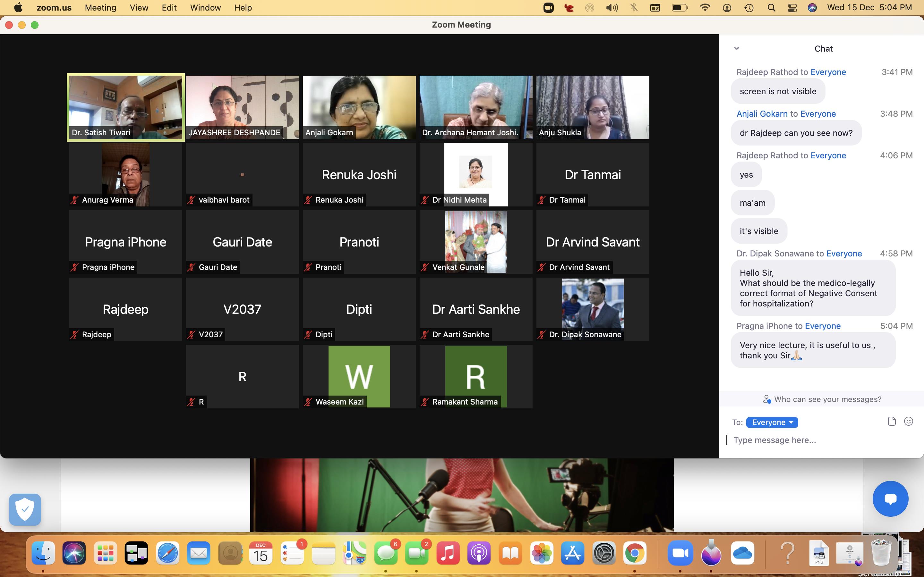Click muted microphone icon on Anurag Verma

coord(74,200)
